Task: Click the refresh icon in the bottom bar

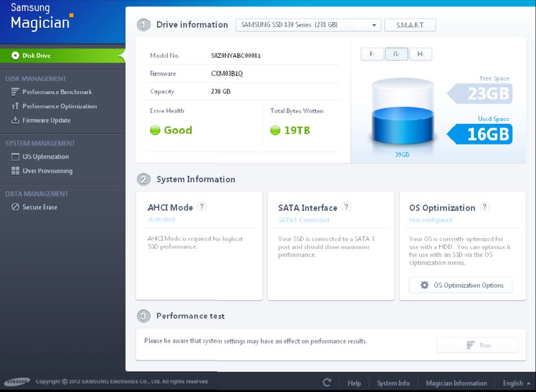Action: 327,383
